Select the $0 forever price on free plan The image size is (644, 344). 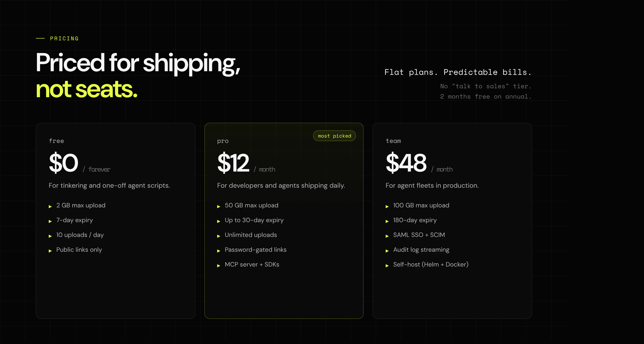coord(80,163)
